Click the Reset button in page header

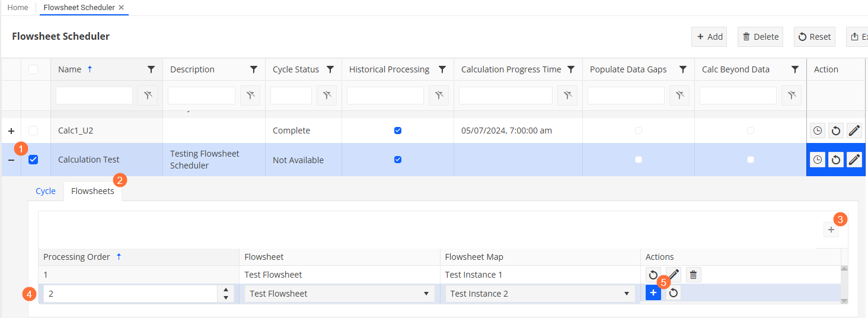[x=814, y=37]
